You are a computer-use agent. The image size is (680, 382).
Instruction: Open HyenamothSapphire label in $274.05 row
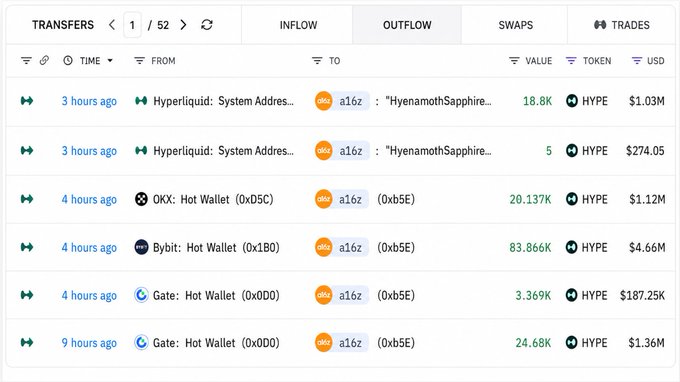click(x=438, y=150)
